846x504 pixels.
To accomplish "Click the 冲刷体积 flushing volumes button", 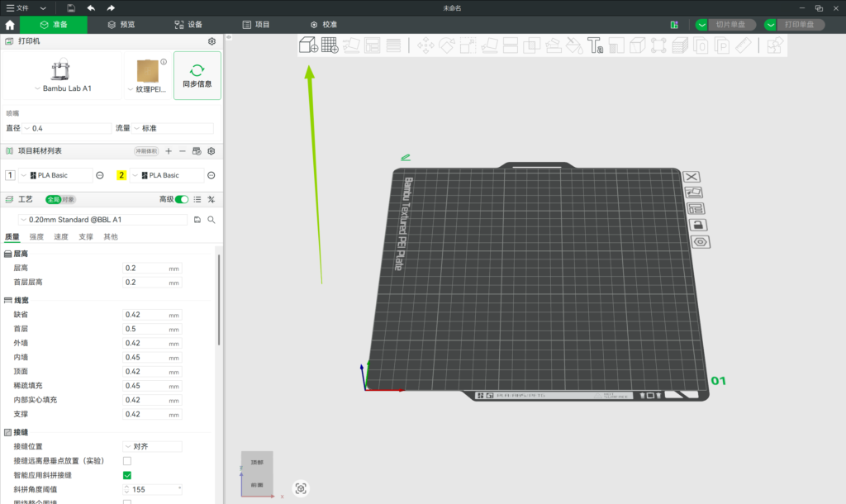I will 146,151.
